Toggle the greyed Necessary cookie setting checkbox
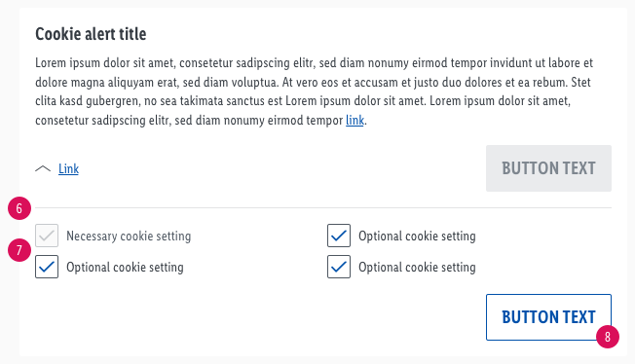 point(47,236)
